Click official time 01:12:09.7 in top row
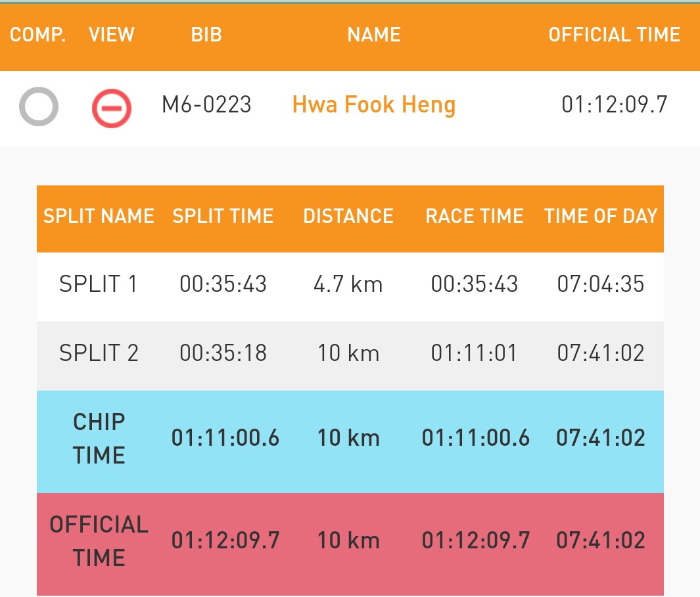The image size is (700, 597). pos(615,105)
